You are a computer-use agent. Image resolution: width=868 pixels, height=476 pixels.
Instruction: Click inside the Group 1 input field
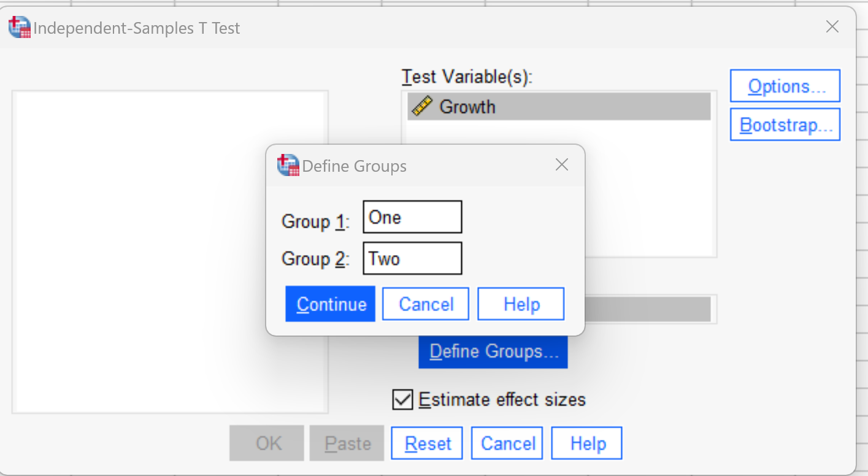click(412, 217)
